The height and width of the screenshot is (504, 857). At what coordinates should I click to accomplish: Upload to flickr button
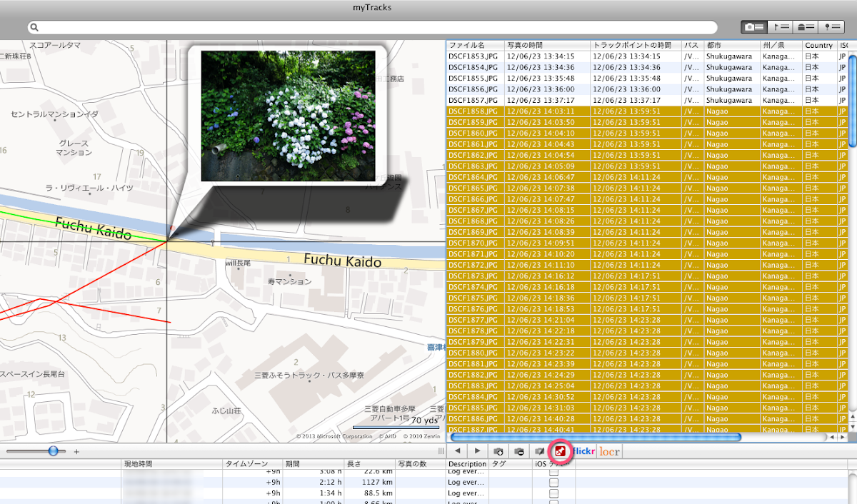(x=585, y=451)
